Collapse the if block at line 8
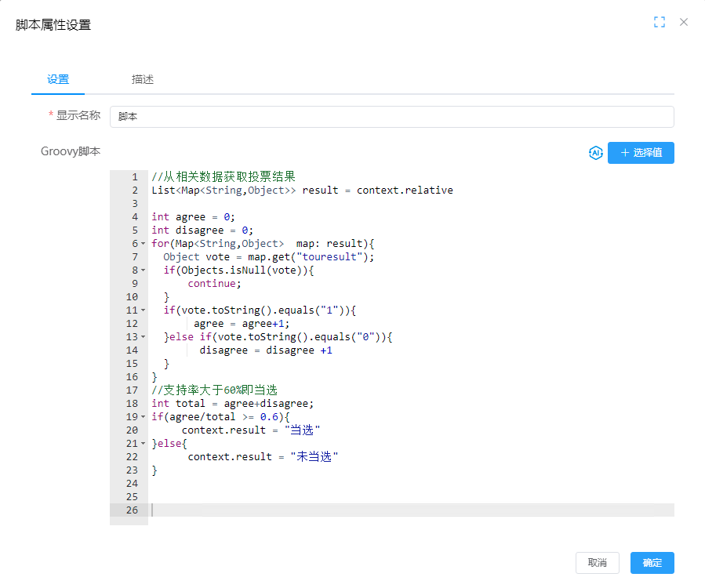The height and width of the screenshot is (588, 705). [x=143, y=270]
